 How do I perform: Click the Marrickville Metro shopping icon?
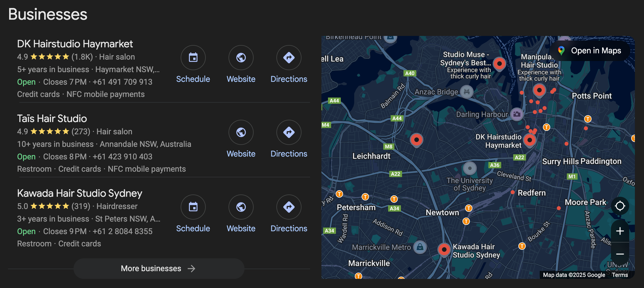click(420, 247)
